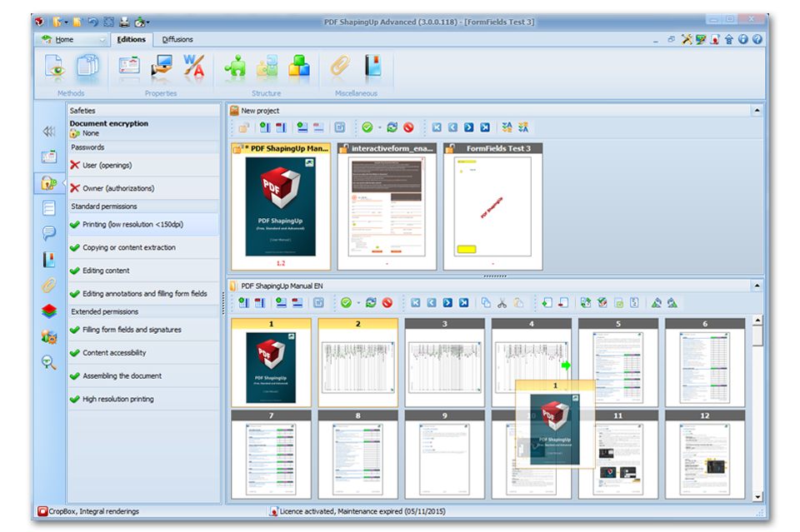Image resolution: width=800 pixels, height=532 pixels.
Task: Toggle Assembling the document permission
Action: [142, 375]
